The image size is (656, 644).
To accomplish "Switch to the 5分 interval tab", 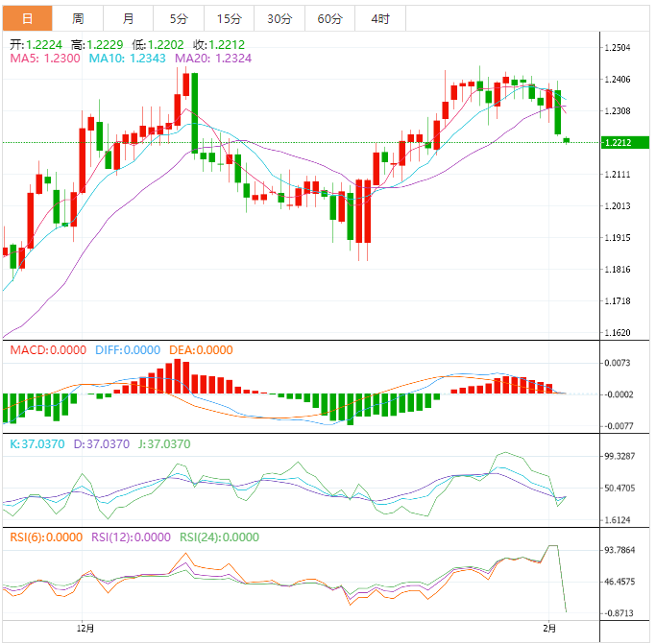I will coord(179,18).
